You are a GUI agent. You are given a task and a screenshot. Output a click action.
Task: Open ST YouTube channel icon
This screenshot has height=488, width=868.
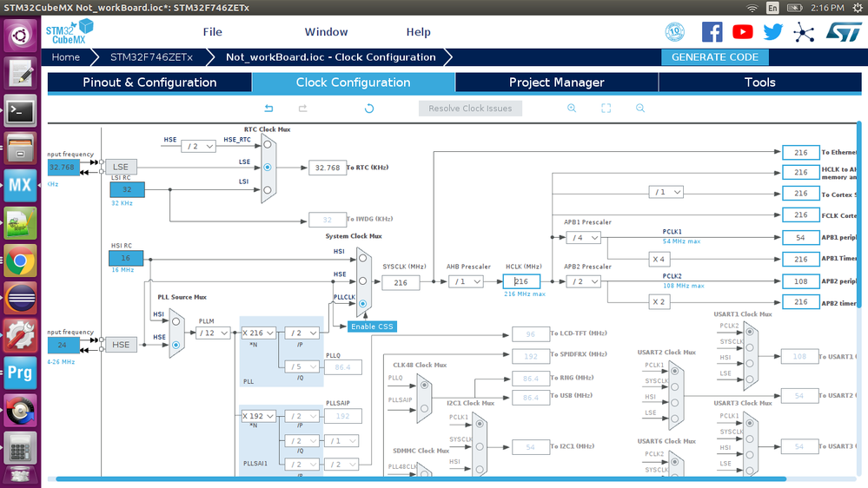tap(742, 32)
